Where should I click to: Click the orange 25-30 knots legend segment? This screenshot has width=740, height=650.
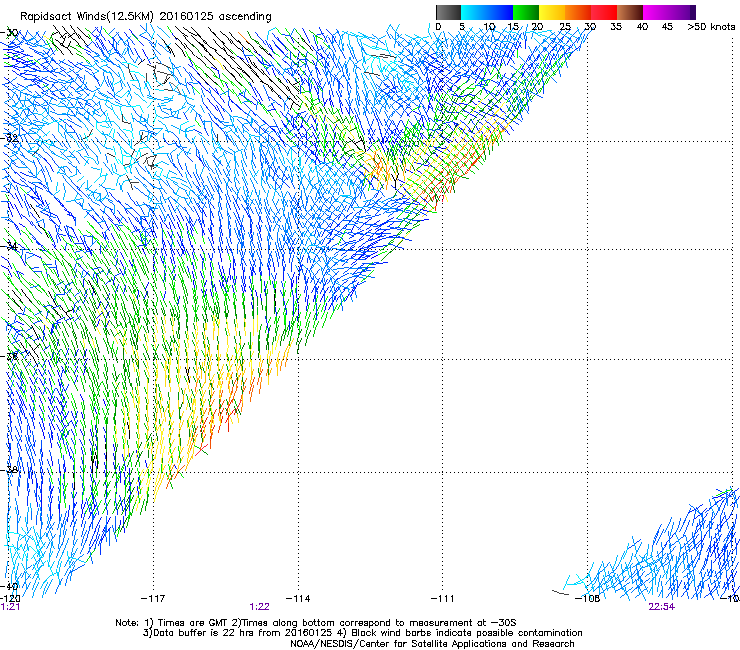click(578, 12)
